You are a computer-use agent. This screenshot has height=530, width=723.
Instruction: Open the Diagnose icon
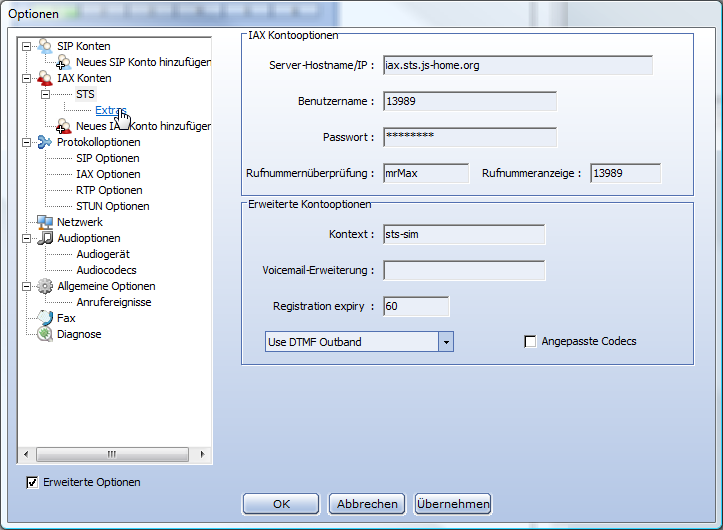tap(44, 334)
